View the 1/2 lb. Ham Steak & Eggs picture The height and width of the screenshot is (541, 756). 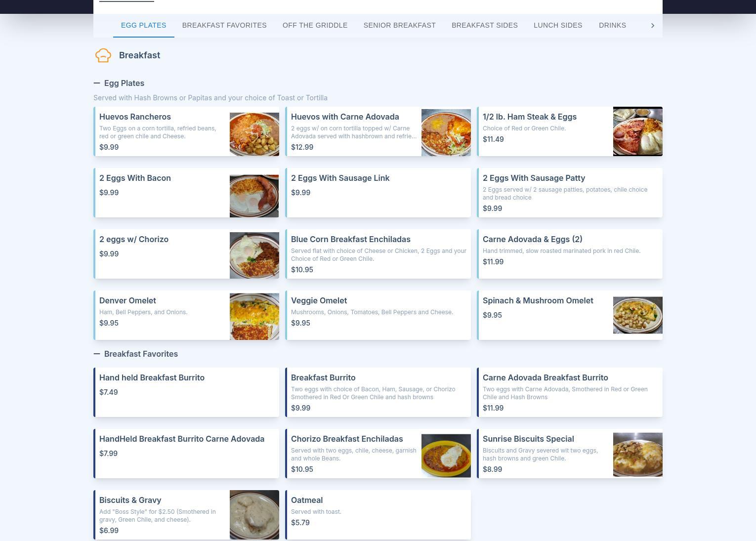[637, 131]
